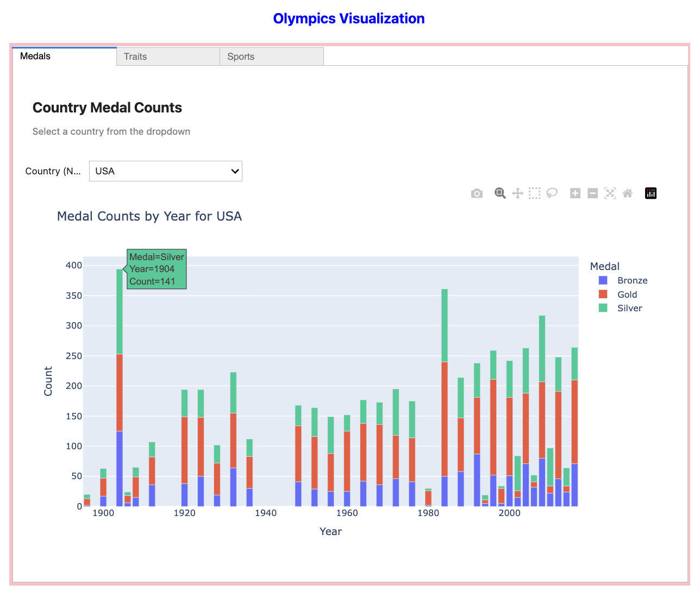This screenshot has height=591, width=700.
Task: Click the Silver green legend swatch
Action: 603,308
